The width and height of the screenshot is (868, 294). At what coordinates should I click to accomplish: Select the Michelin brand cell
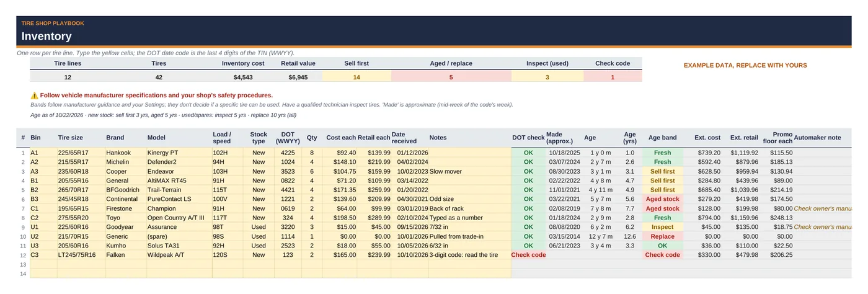[126, 162]
